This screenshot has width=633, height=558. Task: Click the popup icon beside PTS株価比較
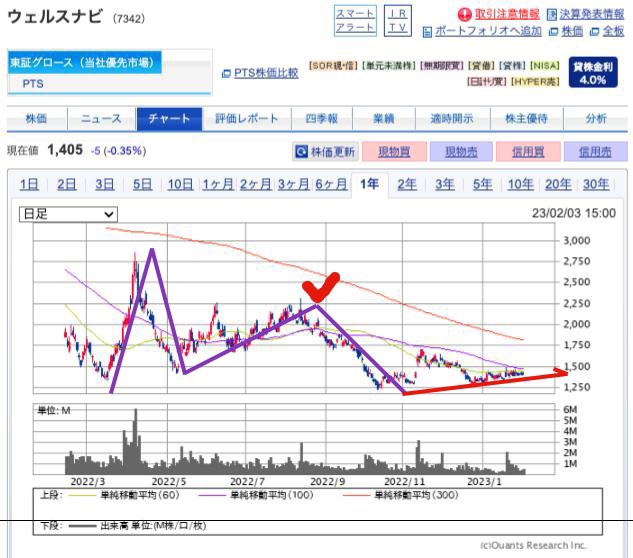tap(226, 74)
